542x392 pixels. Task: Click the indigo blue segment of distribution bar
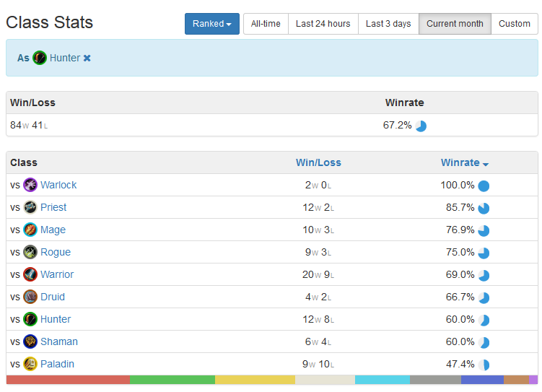tap(482, 380)
